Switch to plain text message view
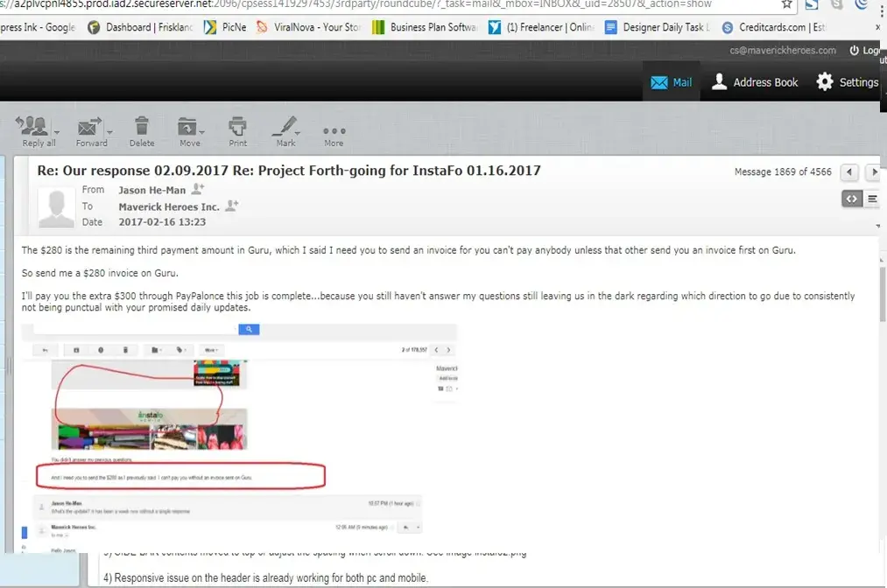Screen dimensions: 887x588 point(871,199)
